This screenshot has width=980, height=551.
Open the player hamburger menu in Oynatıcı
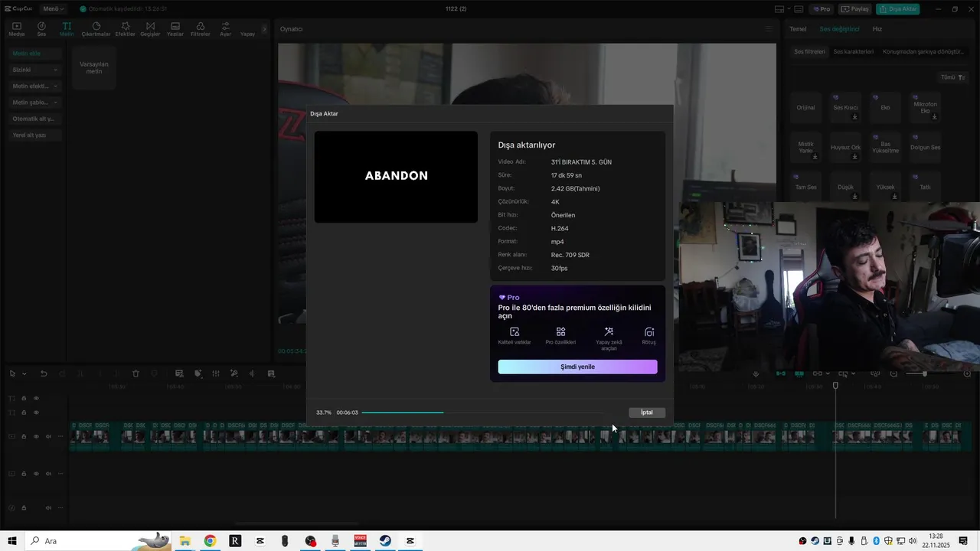tap(769, 29)
